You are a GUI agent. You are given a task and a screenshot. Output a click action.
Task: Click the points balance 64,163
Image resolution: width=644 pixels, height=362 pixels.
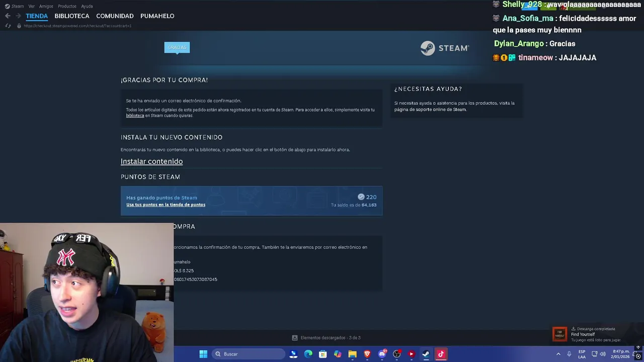[369, 205]
